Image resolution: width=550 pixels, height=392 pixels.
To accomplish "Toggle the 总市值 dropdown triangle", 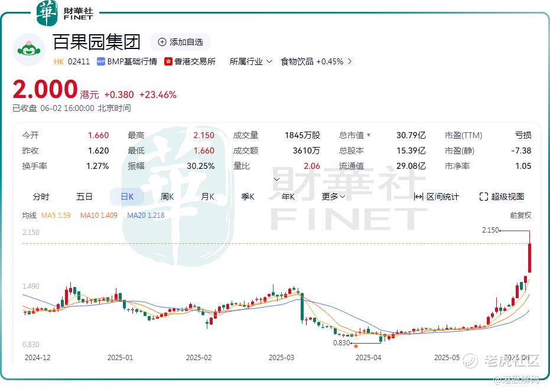I will pyautogui.click(x=368, y=135).
